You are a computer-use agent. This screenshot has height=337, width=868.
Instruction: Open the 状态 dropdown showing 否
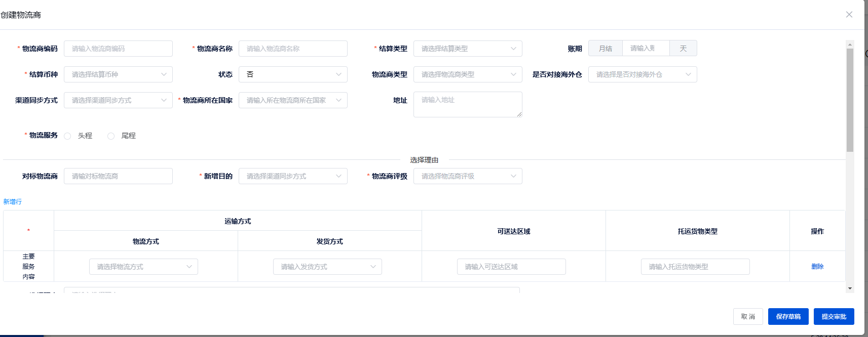[293, 74]
